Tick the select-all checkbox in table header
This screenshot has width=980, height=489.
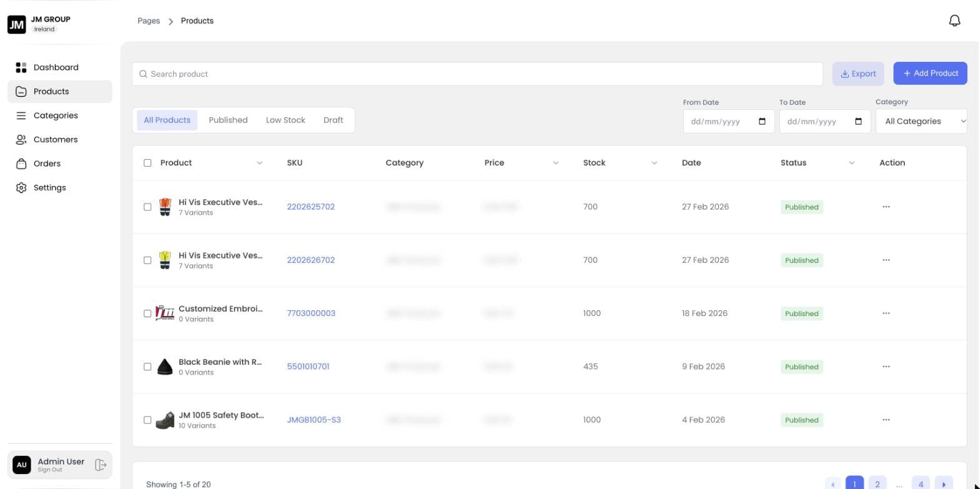(147, 163)
